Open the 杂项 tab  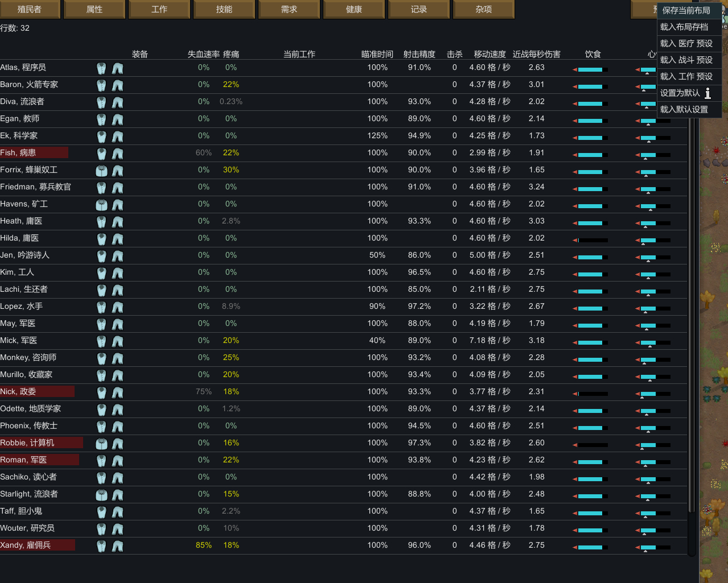tap(484, 10)
